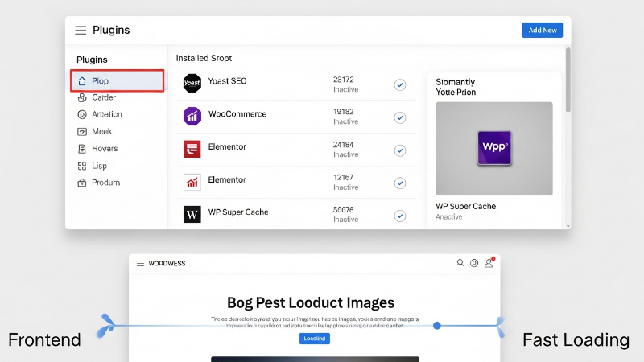
Task: Click the Add New button
Action: point(542,30)
